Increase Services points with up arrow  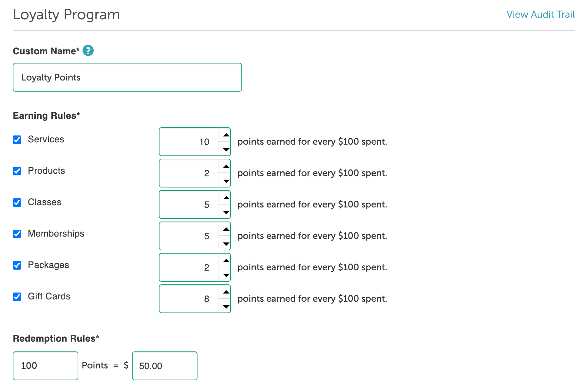(226, 135)
